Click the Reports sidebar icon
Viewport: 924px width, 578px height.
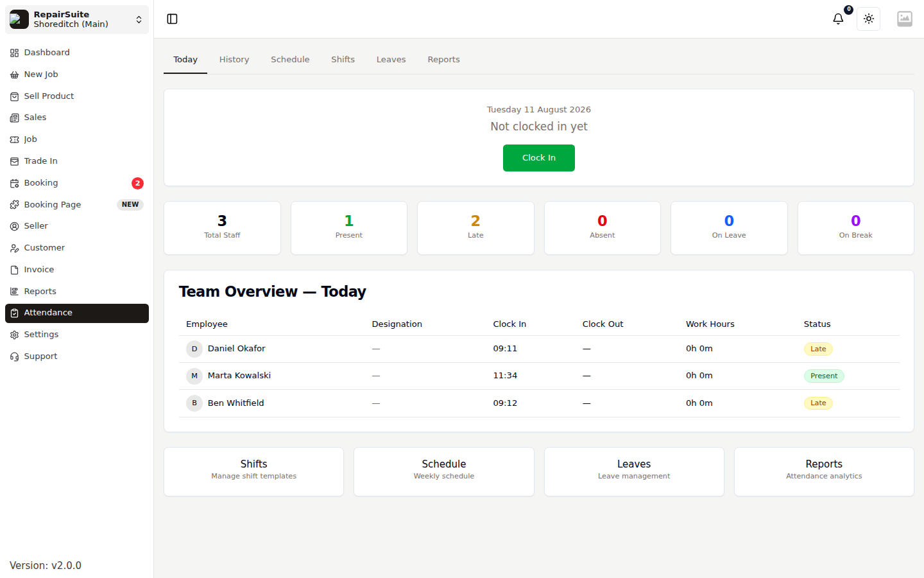[x=14, y=292]
